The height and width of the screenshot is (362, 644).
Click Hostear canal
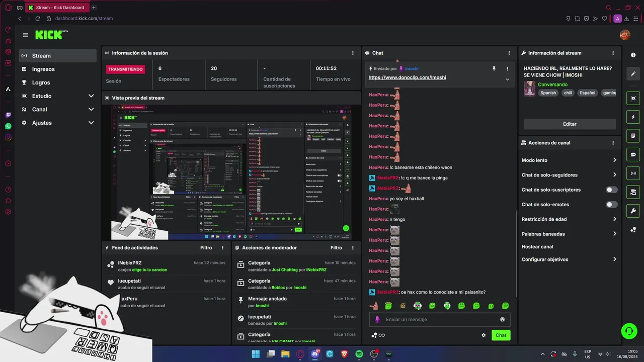[x=537, y=247]
